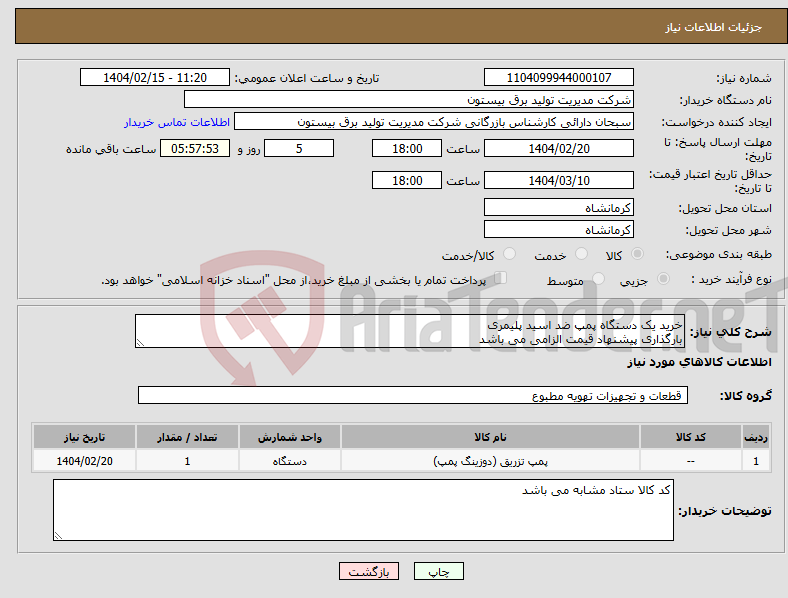Select the متوسط purchase type radio
The width and height of the screenshot is (788, 598).
tap(599, 279)
